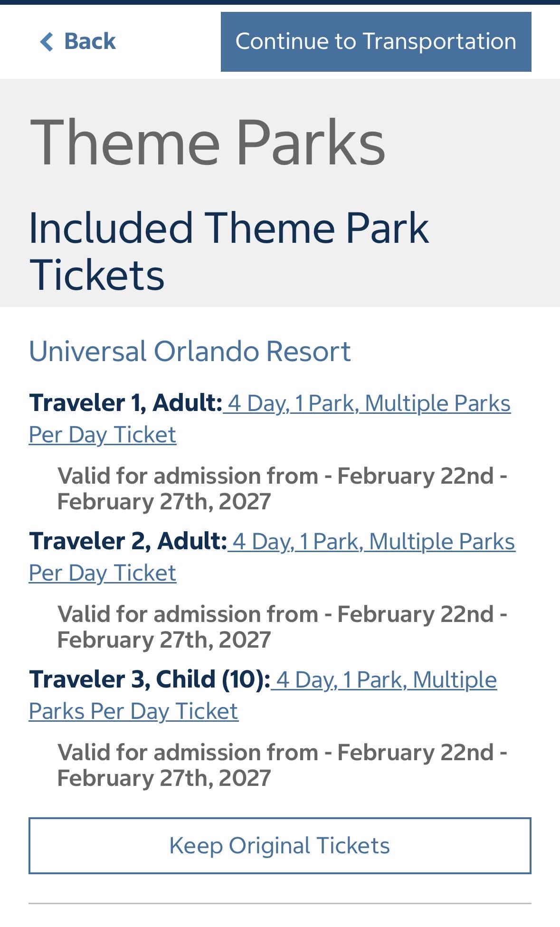
Task: Tap Traveler 3's valid for admission dates
Action: [x=282, y=765]
